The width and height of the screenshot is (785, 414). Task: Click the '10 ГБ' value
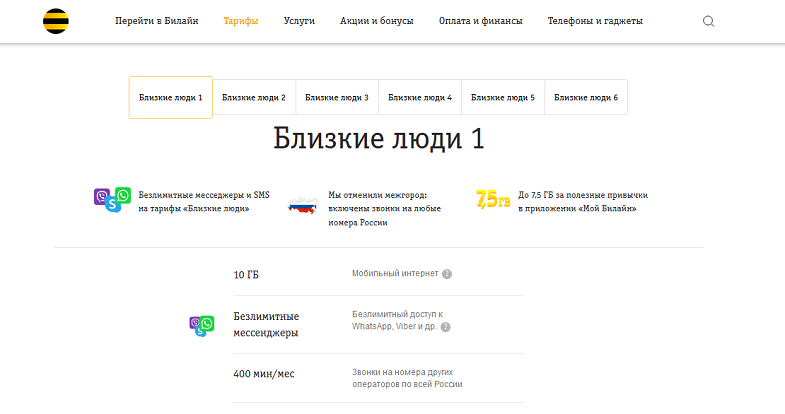(x=246, y=275)
